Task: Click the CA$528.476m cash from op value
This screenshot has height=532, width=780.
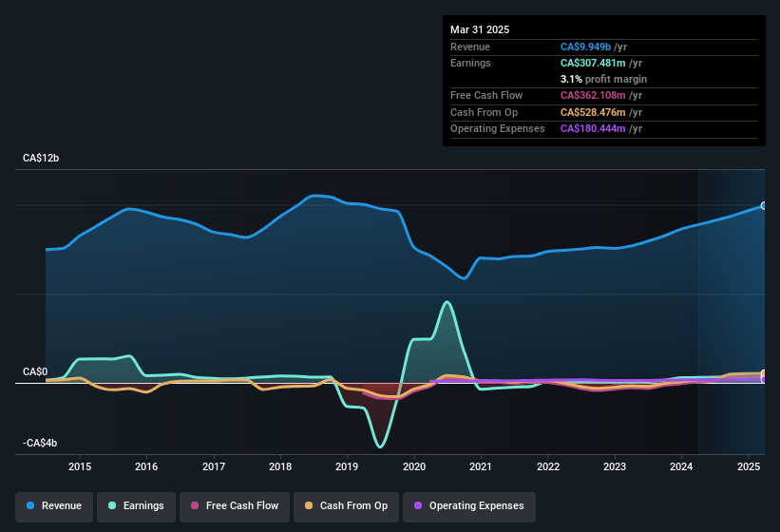Action: pos(593,112)
